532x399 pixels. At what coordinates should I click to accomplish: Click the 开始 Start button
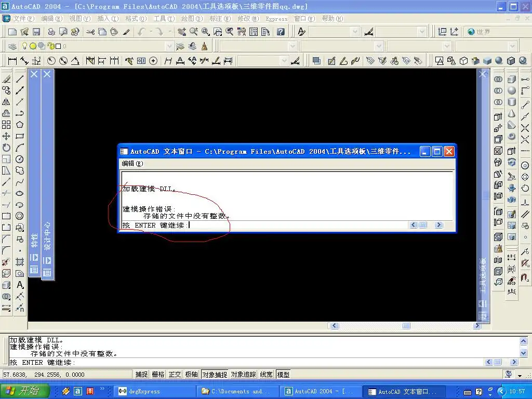[24, 391]
